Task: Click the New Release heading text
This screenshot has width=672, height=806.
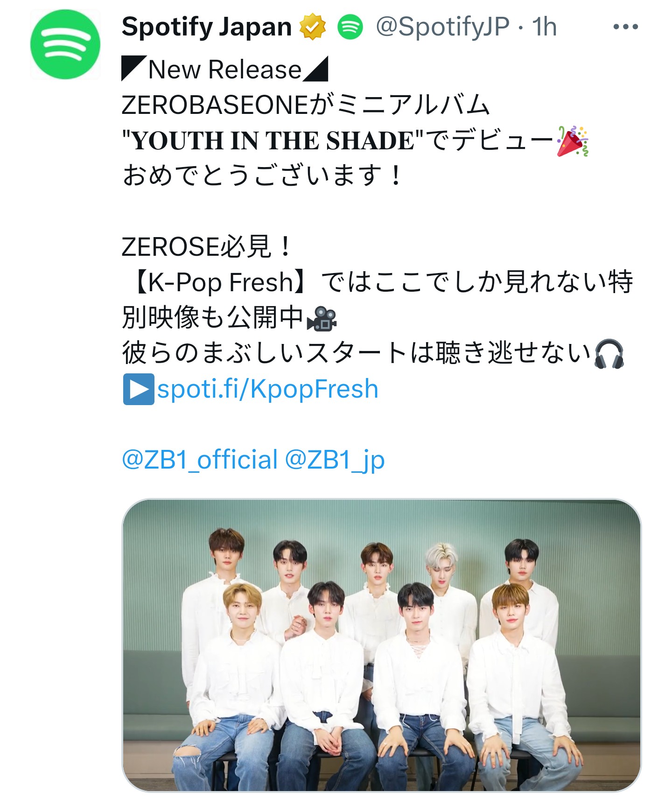Action: click(x=225, y=70)
